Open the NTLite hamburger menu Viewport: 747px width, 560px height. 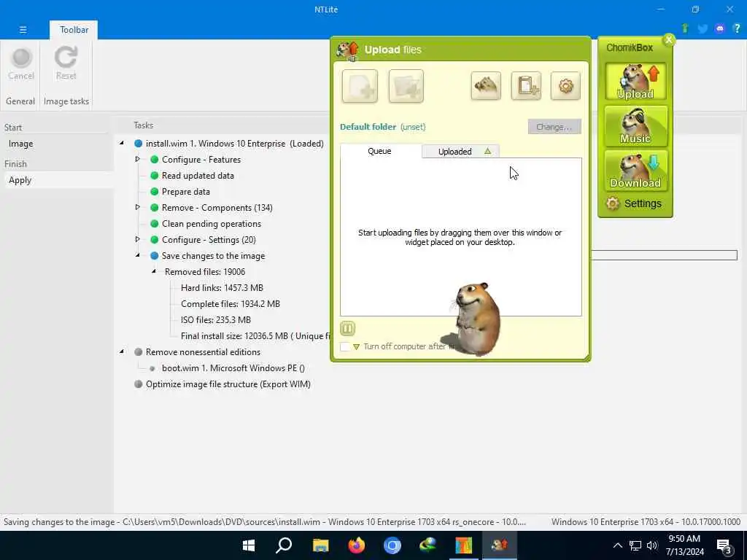(23, 29)
